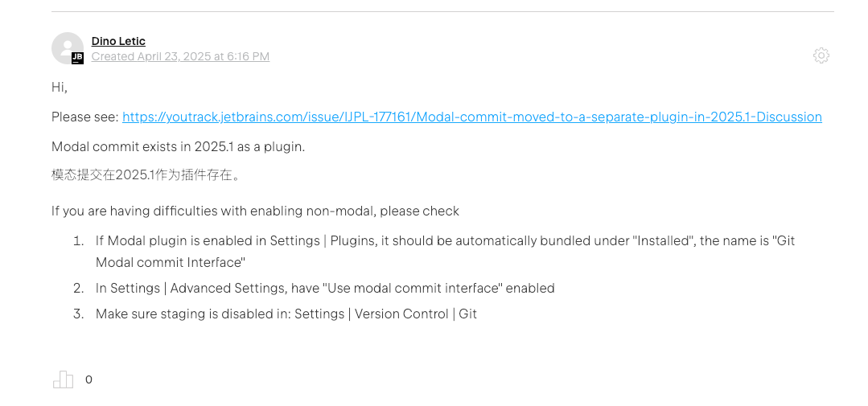868x406 pixels.
Task: Click list item about Advanced Settings
Action: (325, 288)
